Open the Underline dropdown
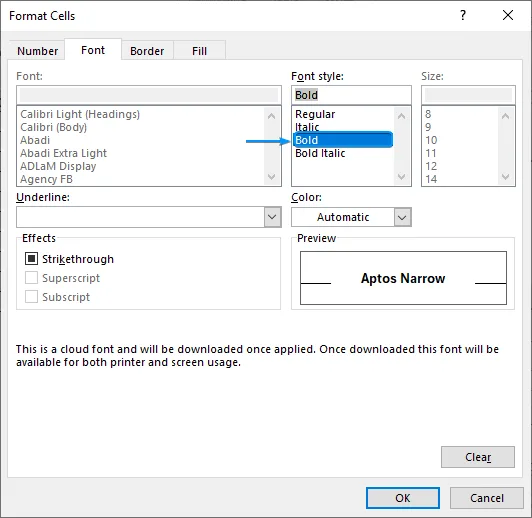This screenshot has width=532, height=518. pyautogui.click(x=272, y=217)
